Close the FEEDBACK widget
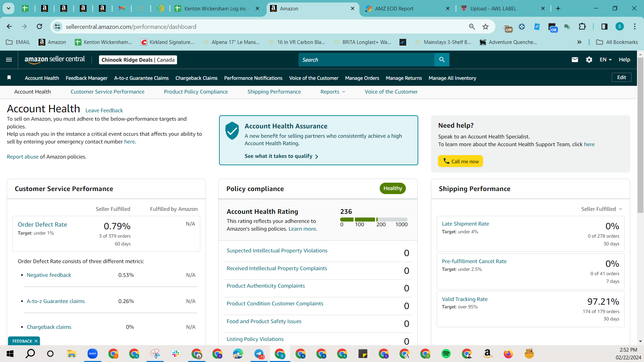This screenshot has height=362, width=644. tap(36, 341)
